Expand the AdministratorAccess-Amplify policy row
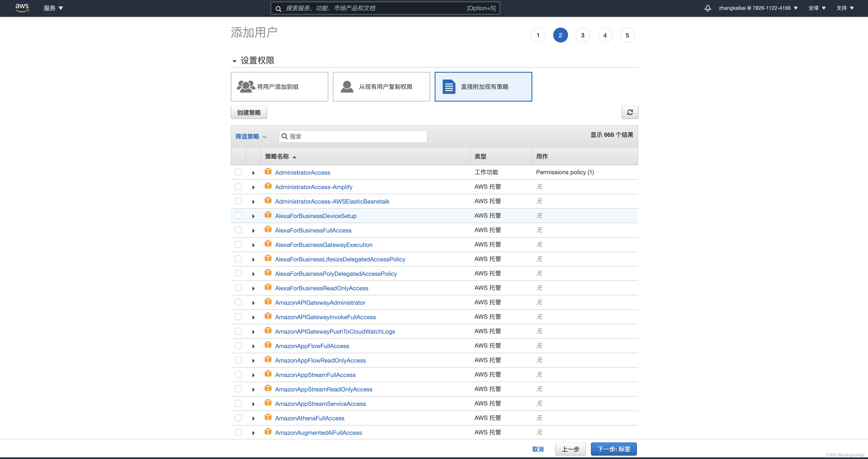This screenshot has width=868, height=459. [253, 187]
